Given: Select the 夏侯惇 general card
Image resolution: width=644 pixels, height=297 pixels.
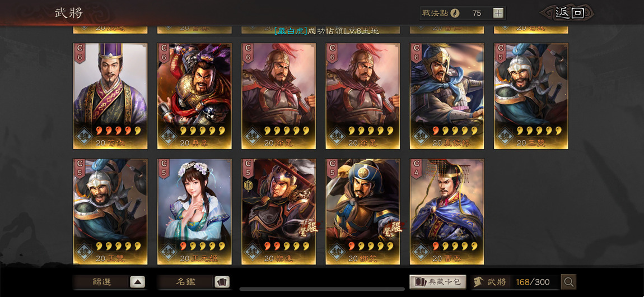Looking at the screenshot, I should (x=447, y=96).
